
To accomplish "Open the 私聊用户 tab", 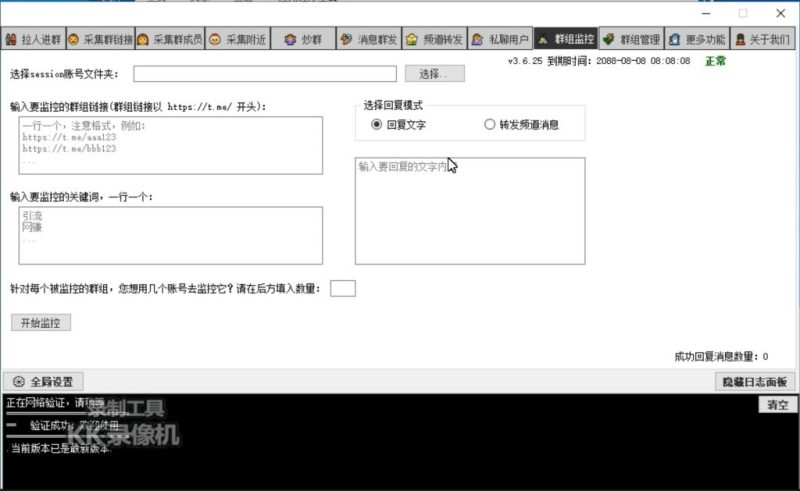I will (x=500, y=39).
